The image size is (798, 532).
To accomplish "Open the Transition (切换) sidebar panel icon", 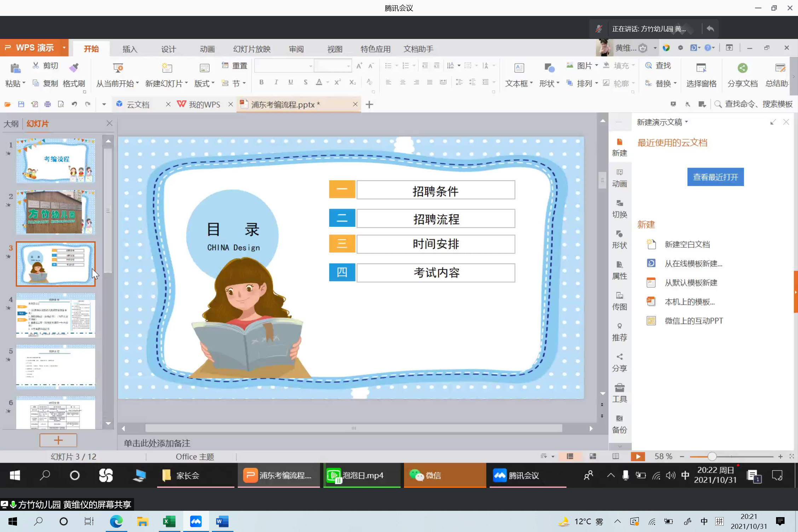I will point(619,208).
